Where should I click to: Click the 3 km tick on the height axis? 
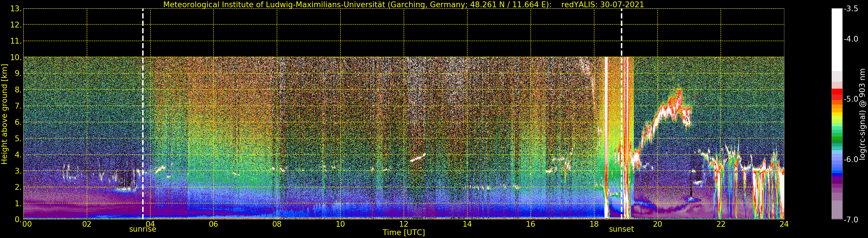pyautogui.click(x=18, y=171)
